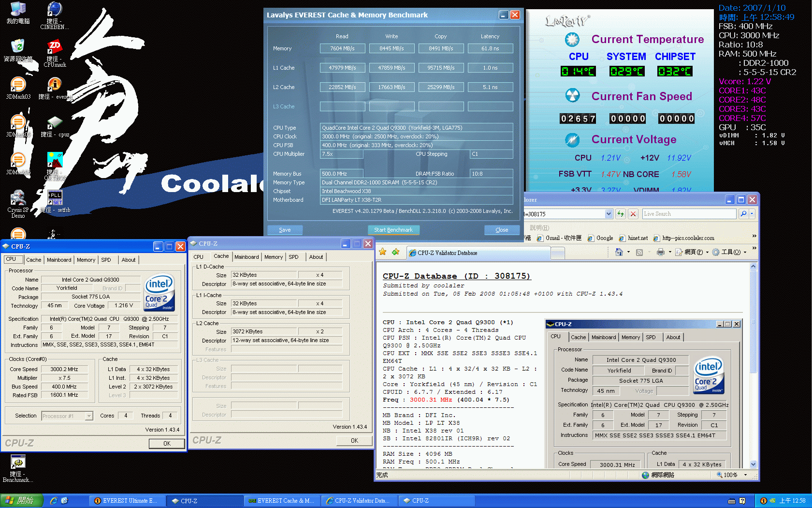The width and height of the screenshot is (812, 508).
Task: Switch to Cache tab in left CPU-Z
Action: click(x=34, y=260)
